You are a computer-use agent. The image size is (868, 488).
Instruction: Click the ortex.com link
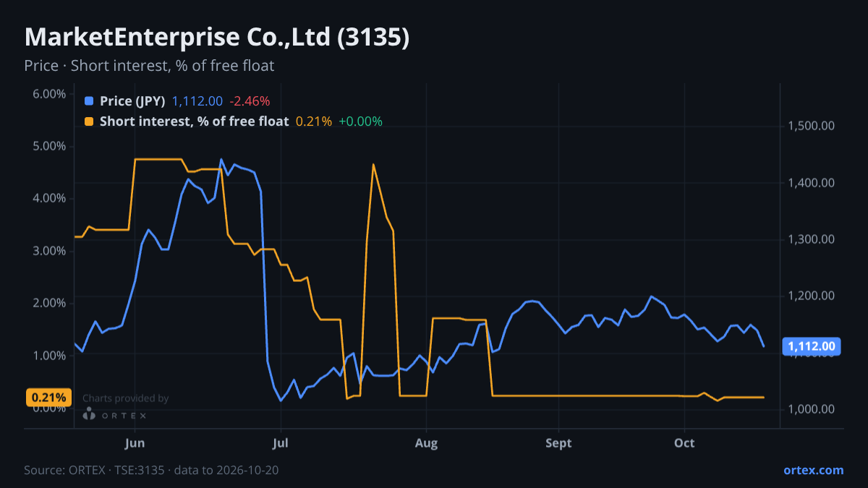(813, 470)
